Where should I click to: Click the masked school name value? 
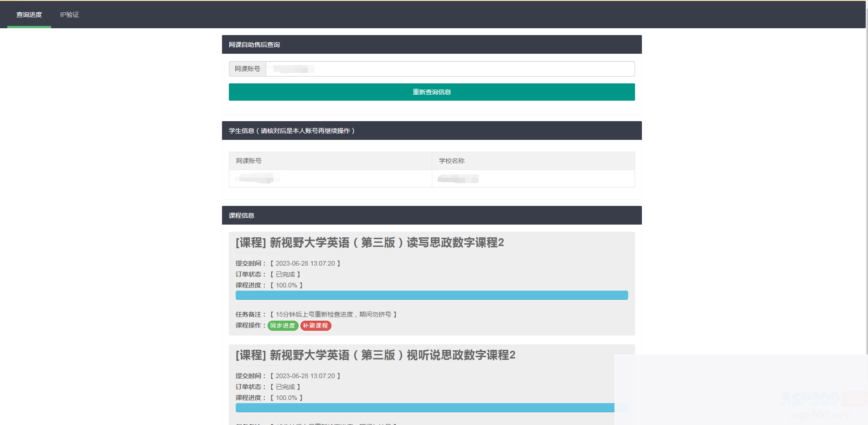click(x=458, y=179)
